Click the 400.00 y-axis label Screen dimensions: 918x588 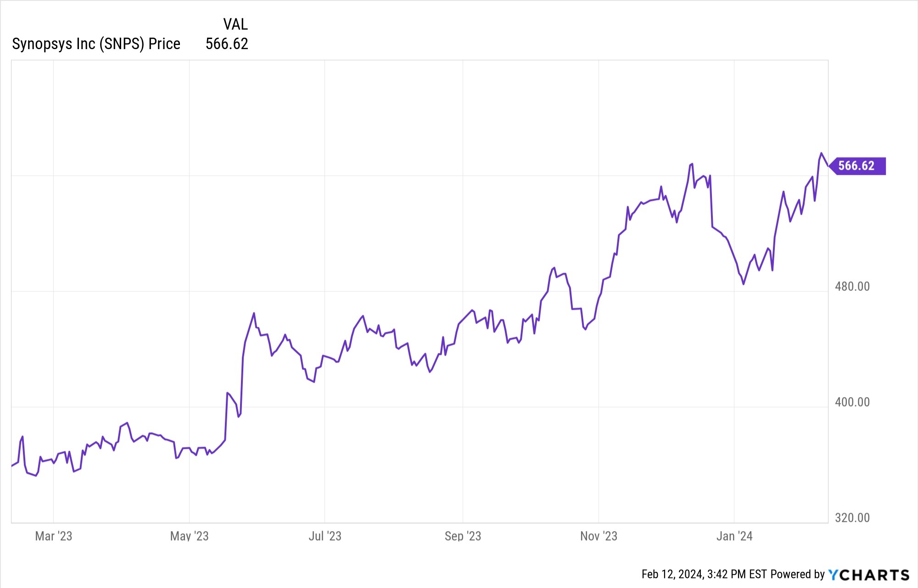[852, 402]
